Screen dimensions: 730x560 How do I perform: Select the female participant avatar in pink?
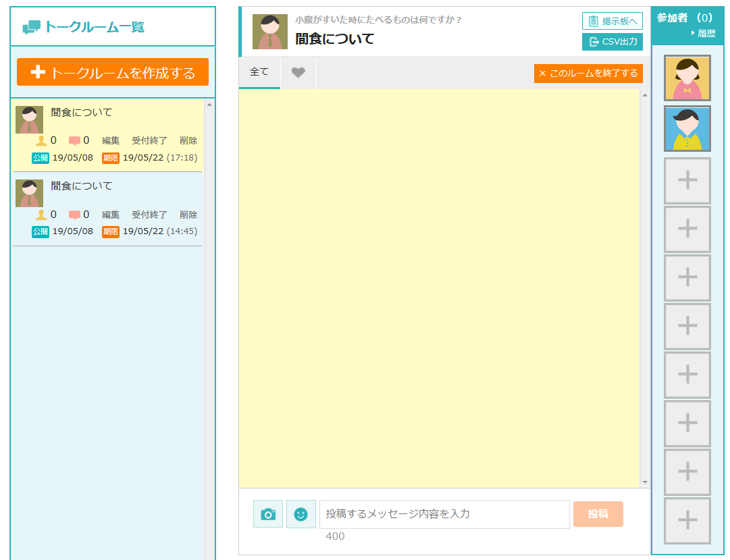[x=687, y=78]
